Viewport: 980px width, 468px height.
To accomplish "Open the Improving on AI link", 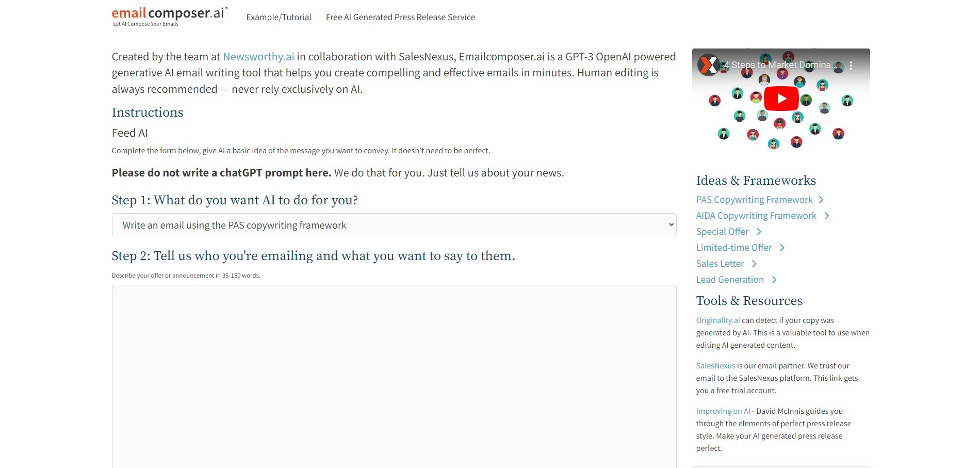I will tap(723, 411).
